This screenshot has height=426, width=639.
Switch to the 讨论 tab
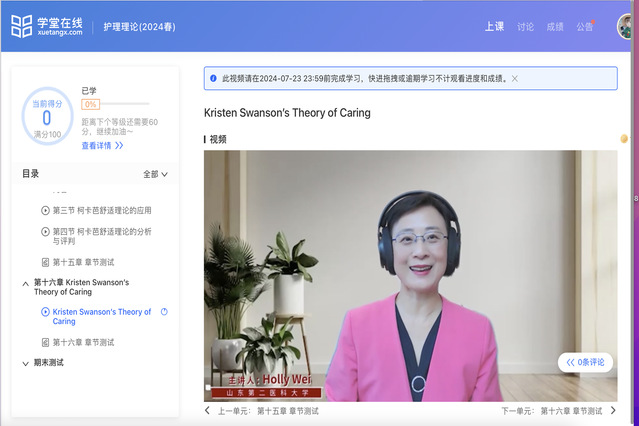pyautogui.click(x=525, y=27)
